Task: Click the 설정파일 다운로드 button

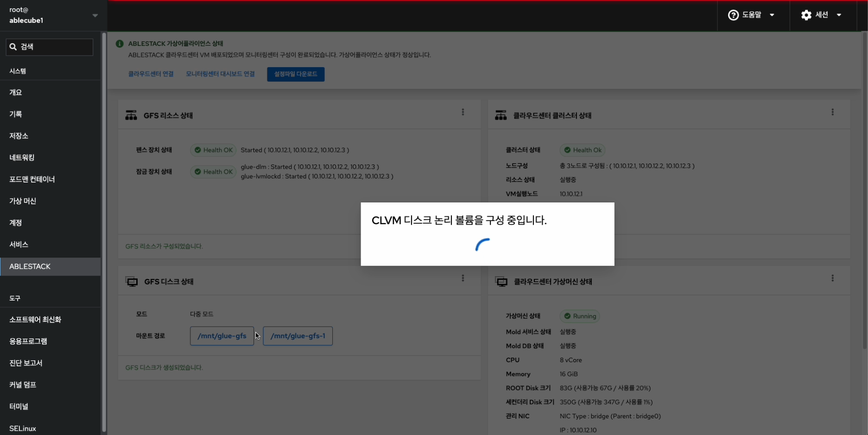Action: click(x=296, y=74)
